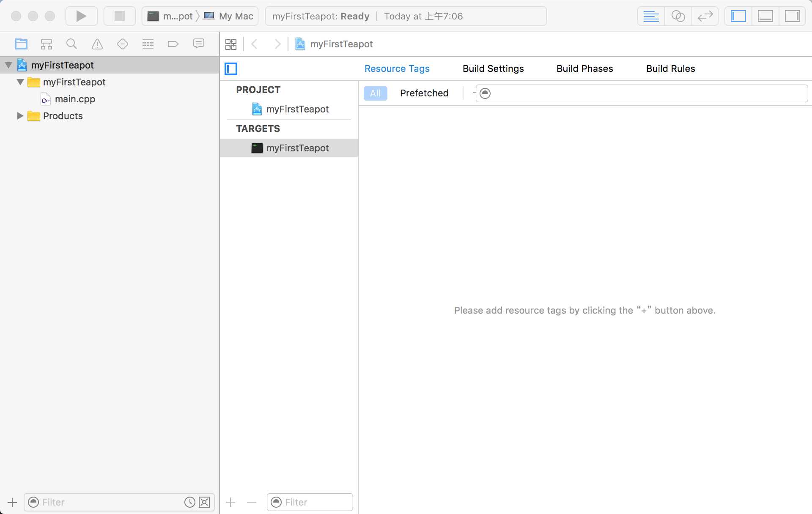Toggle the Prefetched resource tags filter
Screen dimensions: 812x514
(x=423, y=93)
